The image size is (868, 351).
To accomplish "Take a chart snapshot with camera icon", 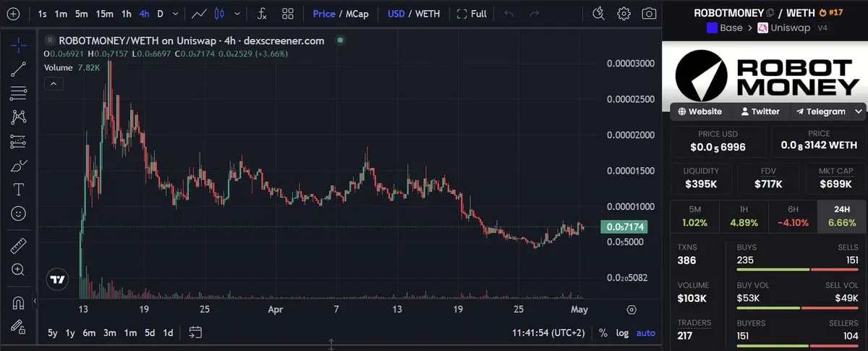I will click(x=649, y=13).
